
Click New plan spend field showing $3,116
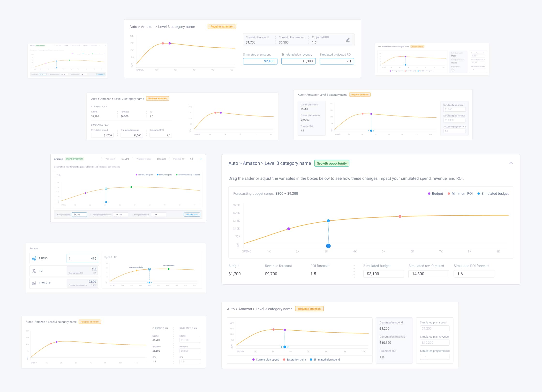tap(79, 215)
